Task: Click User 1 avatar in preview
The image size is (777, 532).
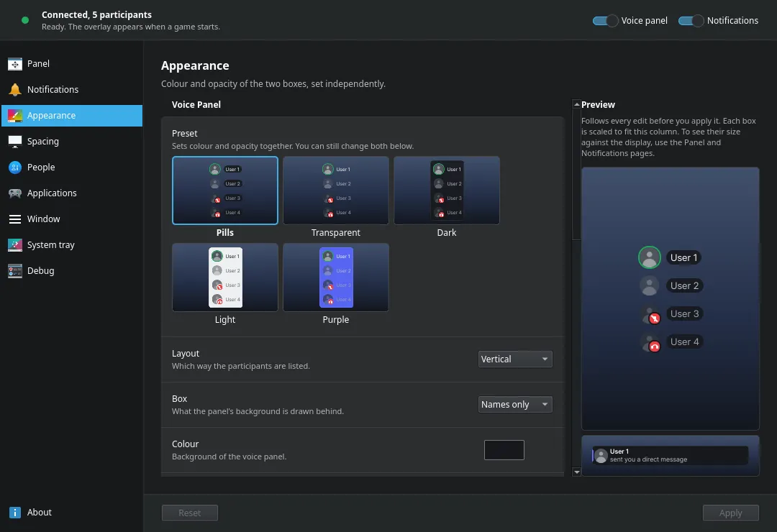Action: tap(649, 257)
